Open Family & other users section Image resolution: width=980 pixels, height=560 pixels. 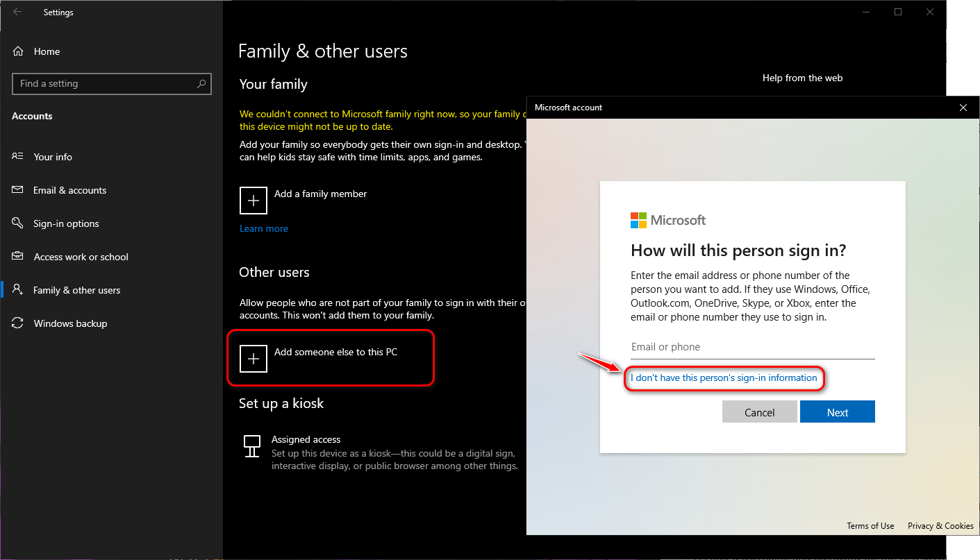[x=76, y=290]
